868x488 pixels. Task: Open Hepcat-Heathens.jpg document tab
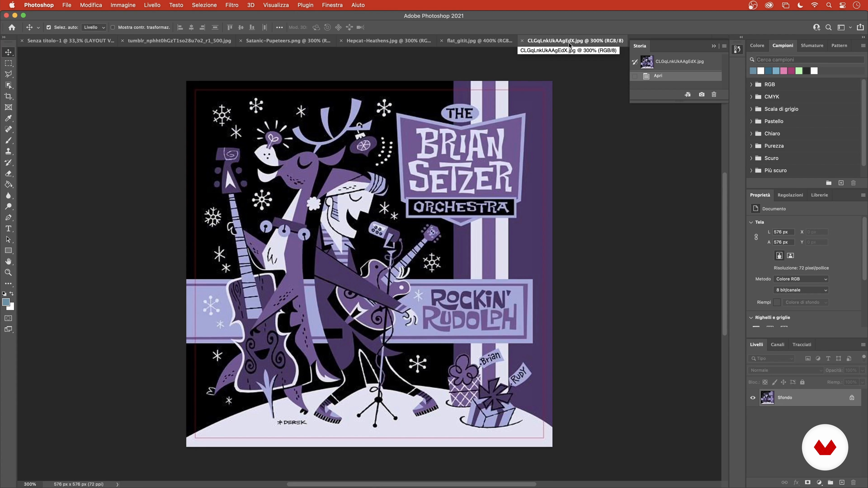[389, 41]
